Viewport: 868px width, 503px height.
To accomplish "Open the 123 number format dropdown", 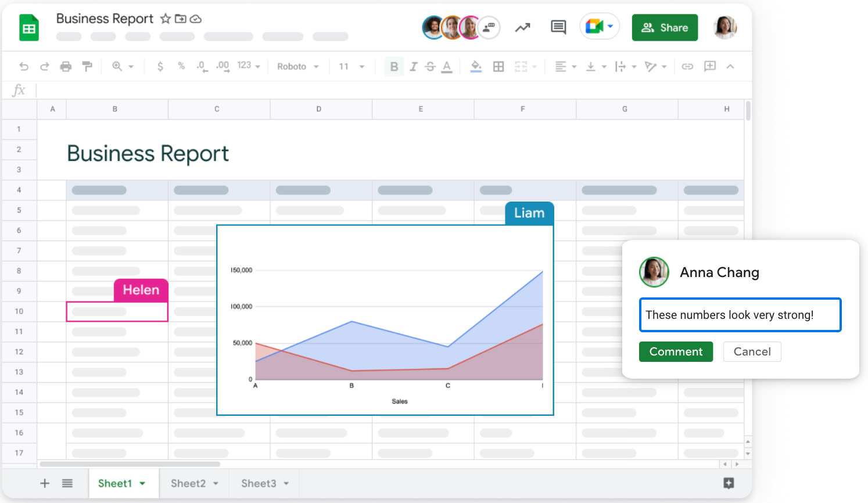I will [x=249, y=66].
